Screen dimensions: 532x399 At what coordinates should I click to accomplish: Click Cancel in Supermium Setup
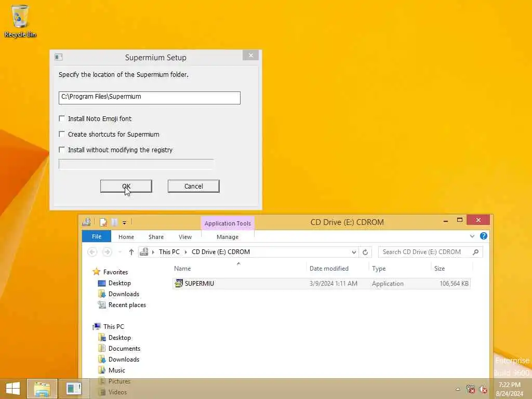pos(194,187)
